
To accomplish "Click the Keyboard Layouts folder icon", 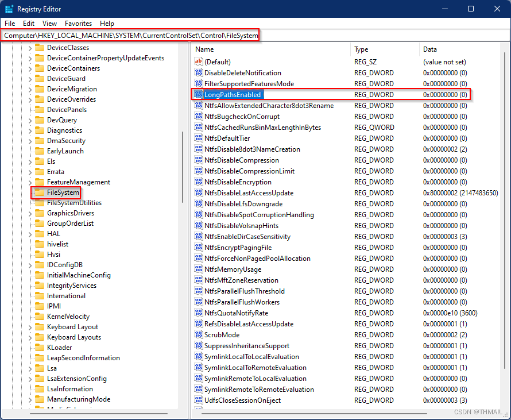I will tap(40, 337).
